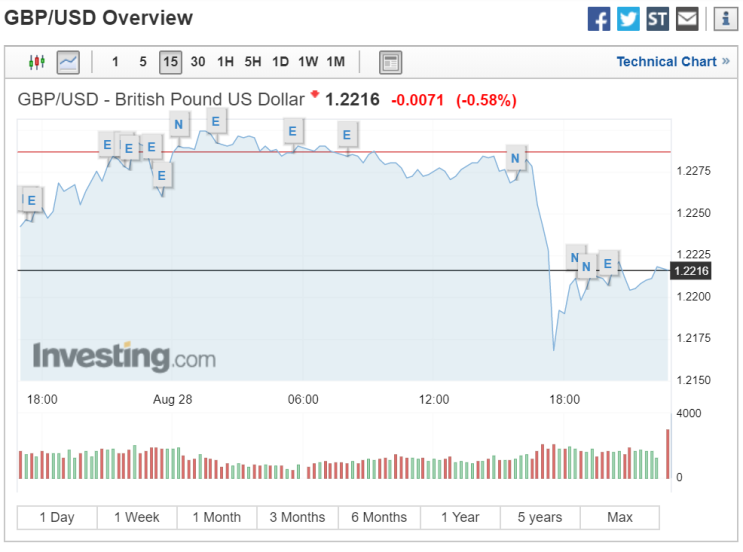
Task: Open the leftmost E event marker
Action: pyautogui.click(x=31, y=200)
